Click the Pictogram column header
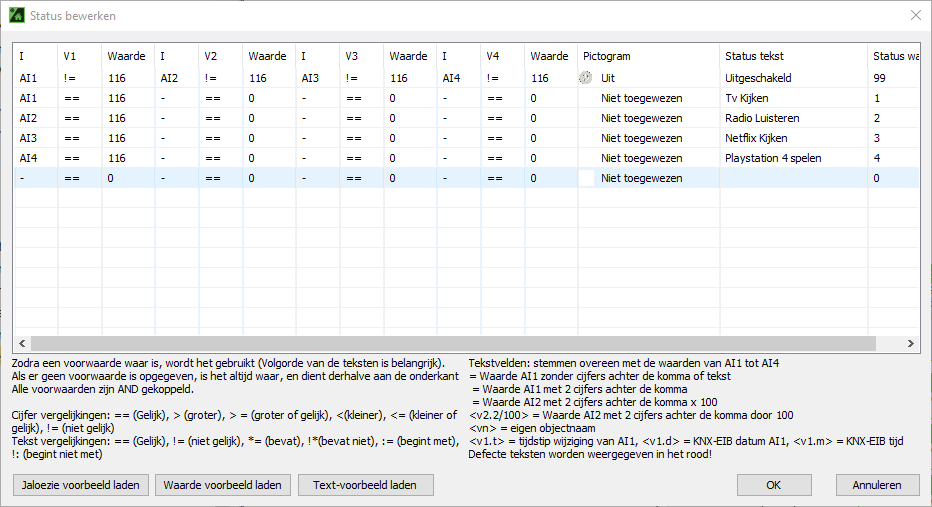 point(648,56)
